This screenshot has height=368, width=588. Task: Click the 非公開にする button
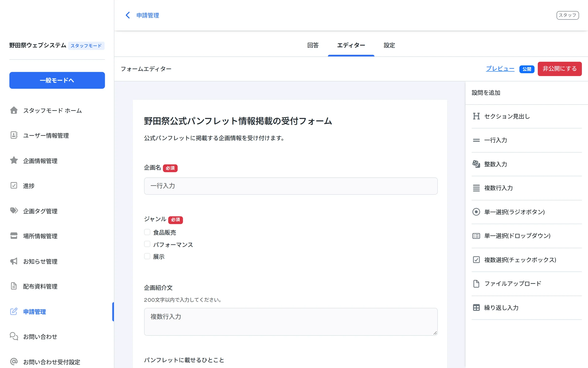click(x=560, y=69)
